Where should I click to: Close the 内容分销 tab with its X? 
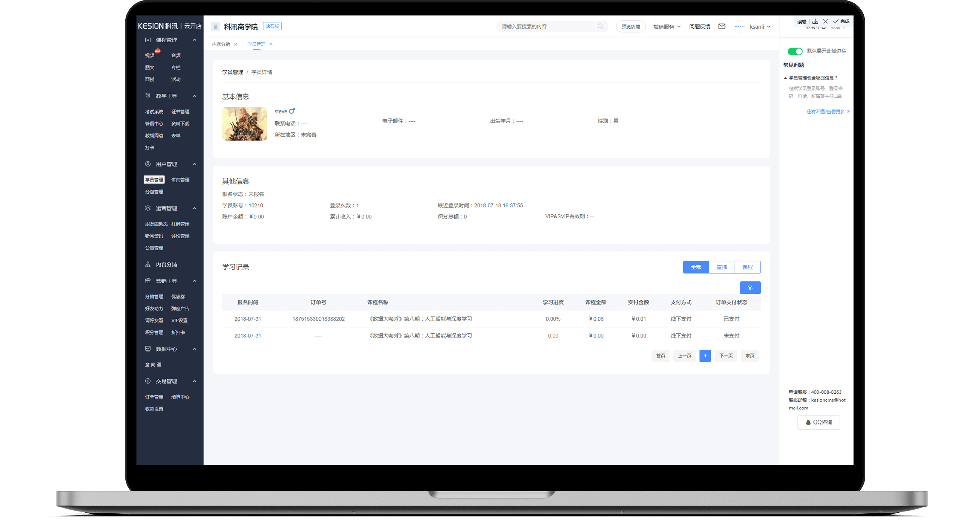[x=236, y=44]
